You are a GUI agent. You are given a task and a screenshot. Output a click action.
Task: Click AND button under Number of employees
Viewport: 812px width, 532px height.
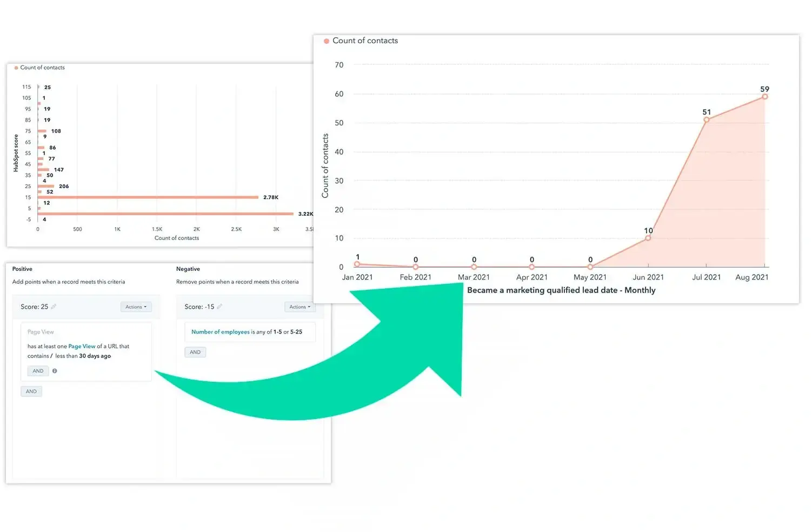195,353
